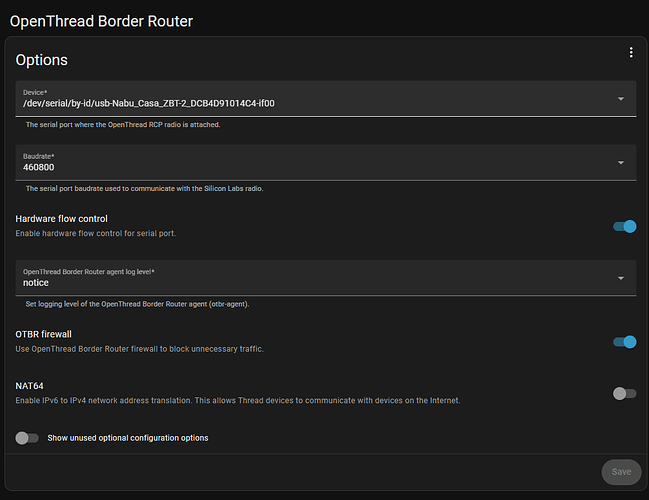Click the block unnecessary traffic description
This screenshot has width=649, height=500.
pos(139,349)
